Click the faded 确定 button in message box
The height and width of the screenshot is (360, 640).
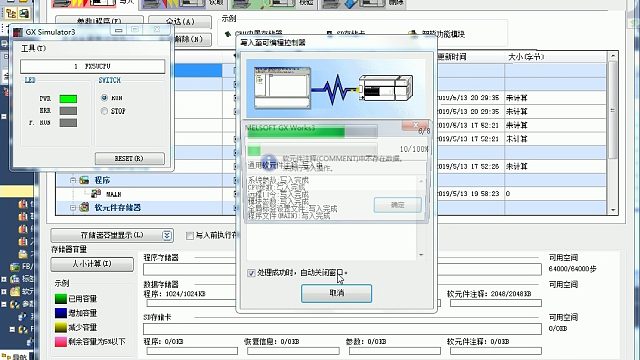(x=398, y=205)
